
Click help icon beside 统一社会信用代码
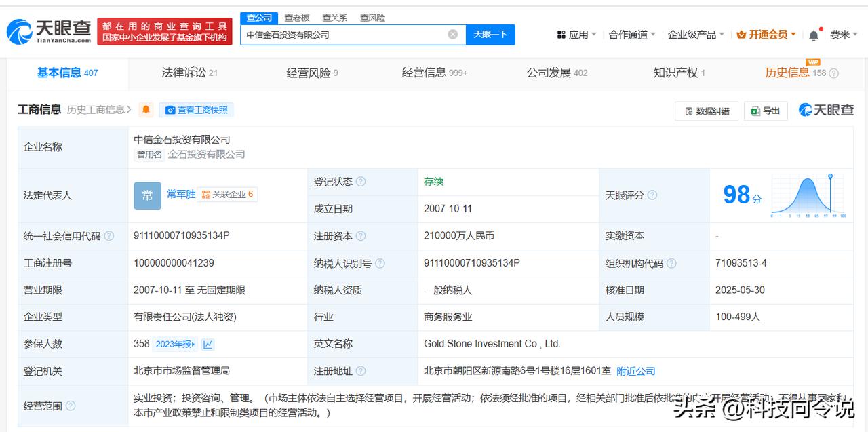[x=109, y=236]
